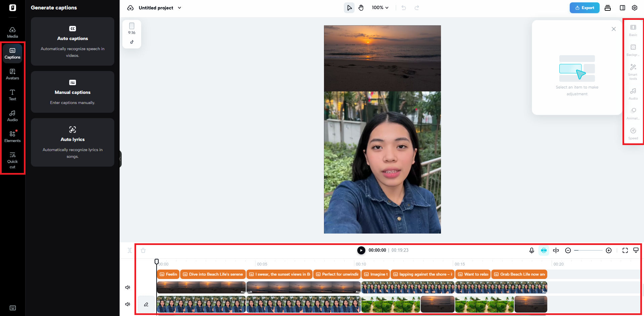Open the Text panel
The height and width of the screenshot is (316, 644).
[x=12, y=95]
